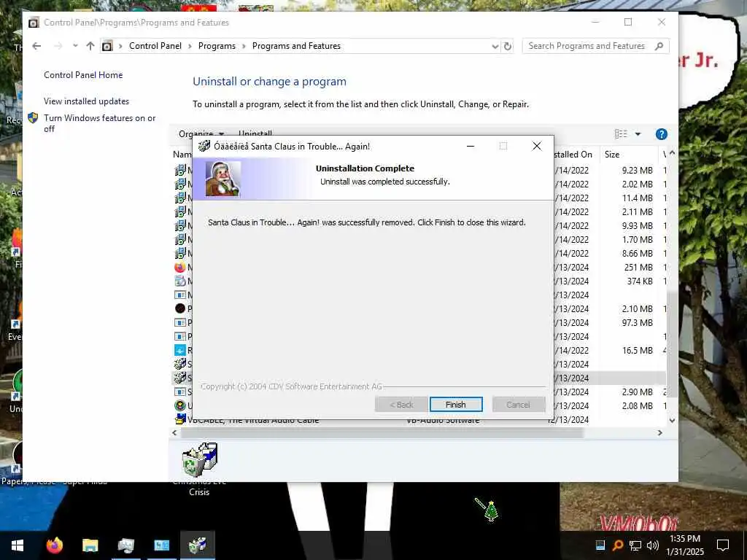Click the Santa Claus picture in wizard header

coord(223,179)
